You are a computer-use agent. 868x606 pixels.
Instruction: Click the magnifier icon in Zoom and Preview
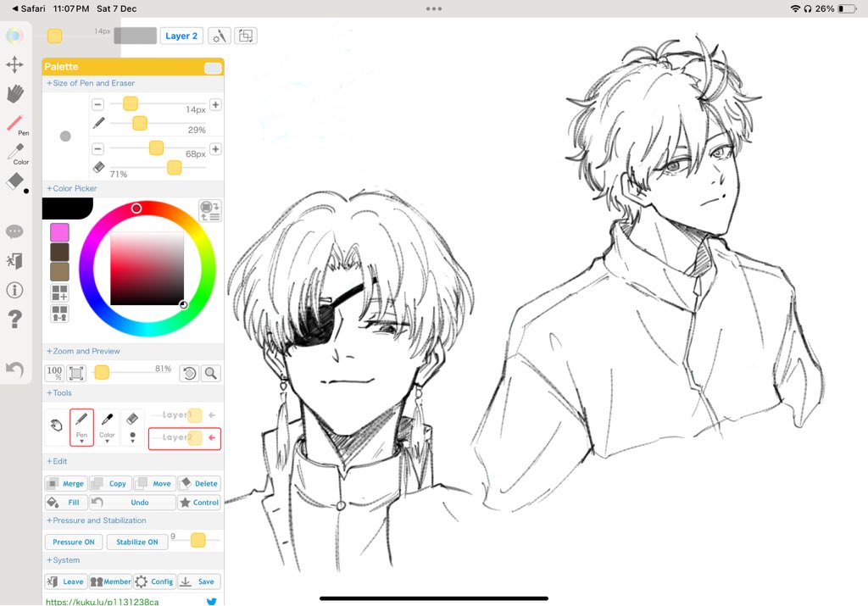coord(211,373)
